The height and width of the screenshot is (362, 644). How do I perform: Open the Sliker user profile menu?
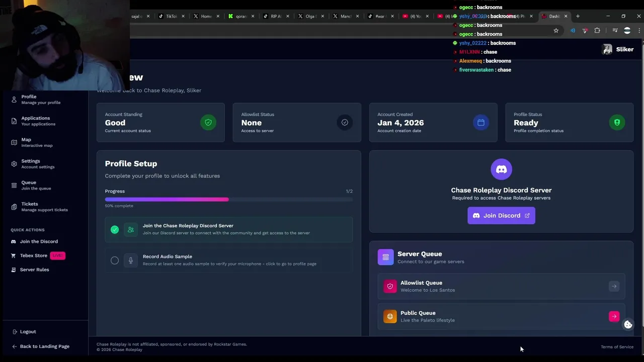click(618, 49)
